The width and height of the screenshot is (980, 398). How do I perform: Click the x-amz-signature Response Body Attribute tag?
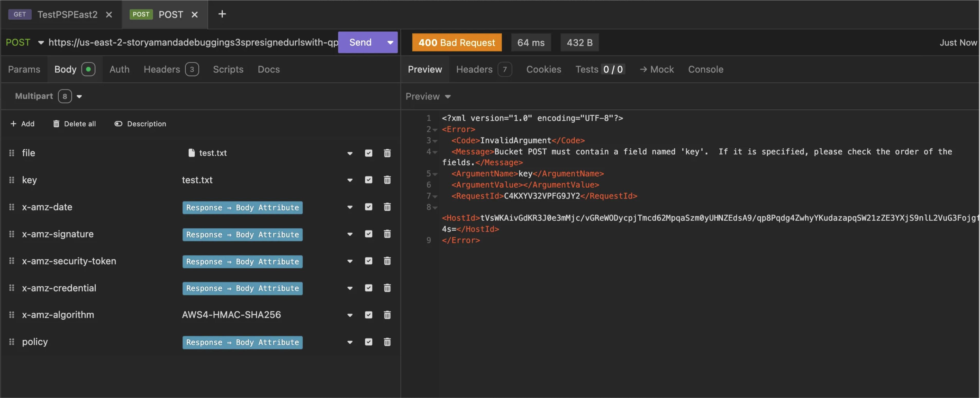coord(242,234)
